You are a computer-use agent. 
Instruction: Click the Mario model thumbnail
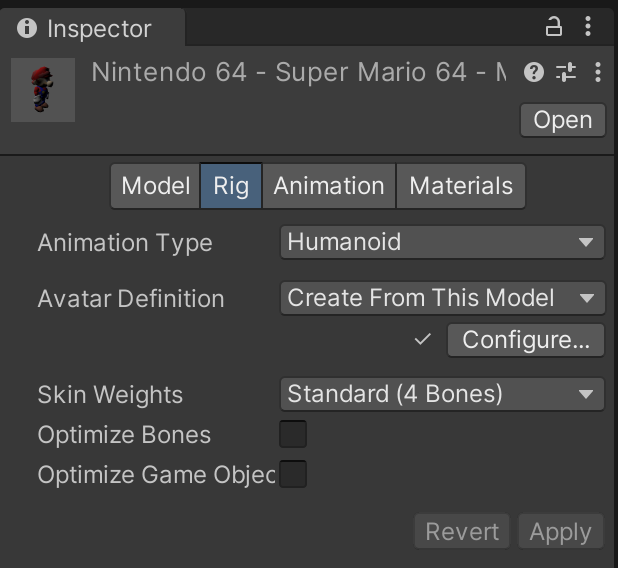[42, 90]
